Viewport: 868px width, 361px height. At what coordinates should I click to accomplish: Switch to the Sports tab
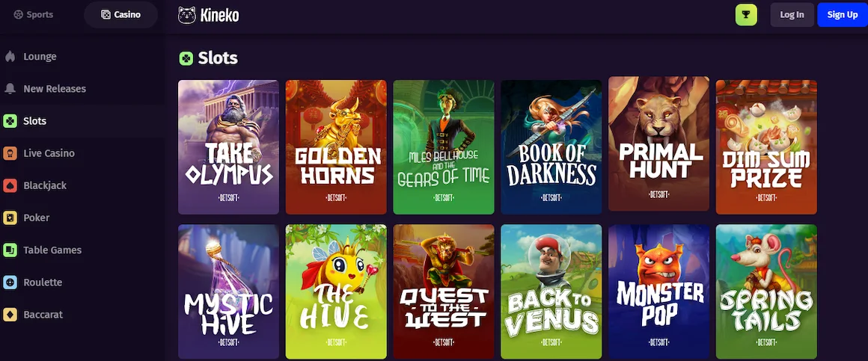(x=34, y=14)
